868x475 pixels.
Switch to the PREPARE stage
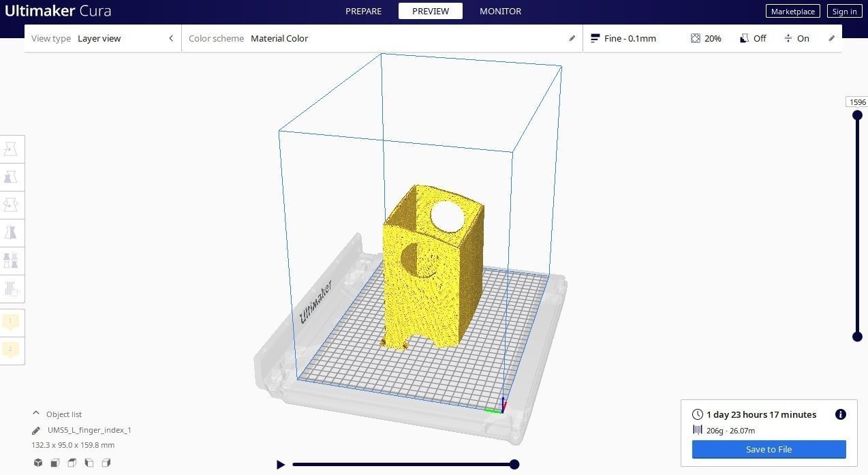(363, 11)
